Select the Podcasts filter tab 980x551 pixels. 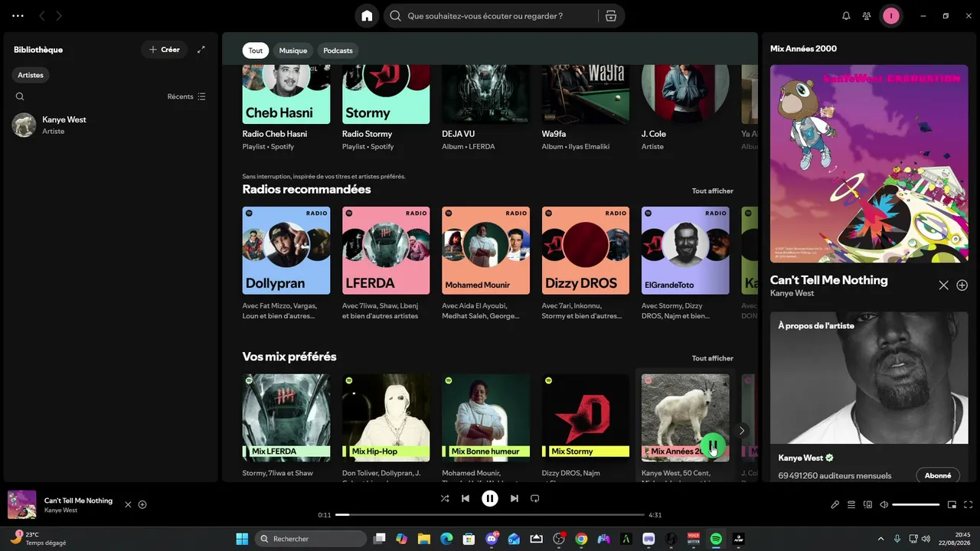coord(338,51)
